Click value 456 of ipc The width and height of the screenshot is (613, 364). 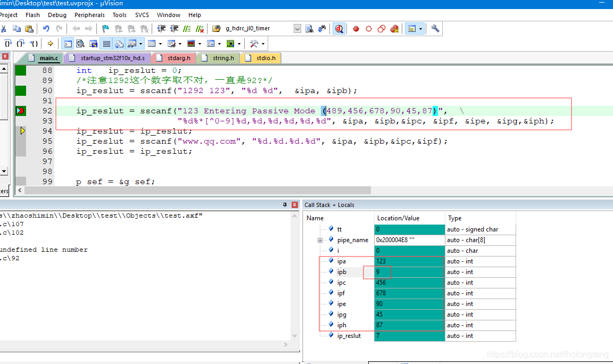click(x=381, y=283)
